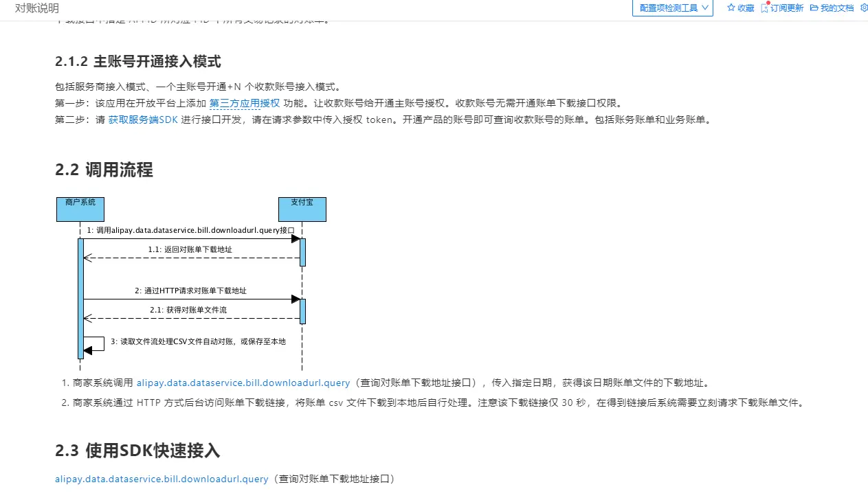The image size is (868, 498).
Task: Open the settings gear at top right
Action: pyautogui.click(x=864, y=8)
